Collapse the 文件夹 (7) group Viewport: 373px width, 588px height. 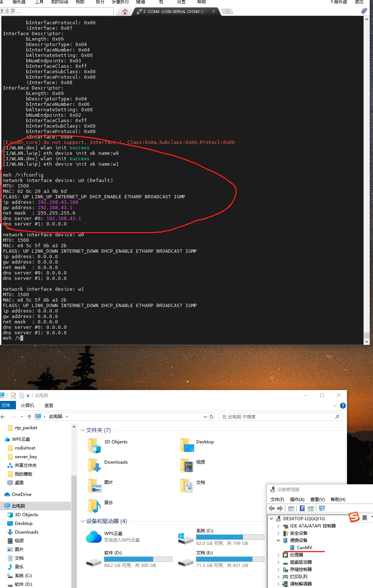(83, 430)
